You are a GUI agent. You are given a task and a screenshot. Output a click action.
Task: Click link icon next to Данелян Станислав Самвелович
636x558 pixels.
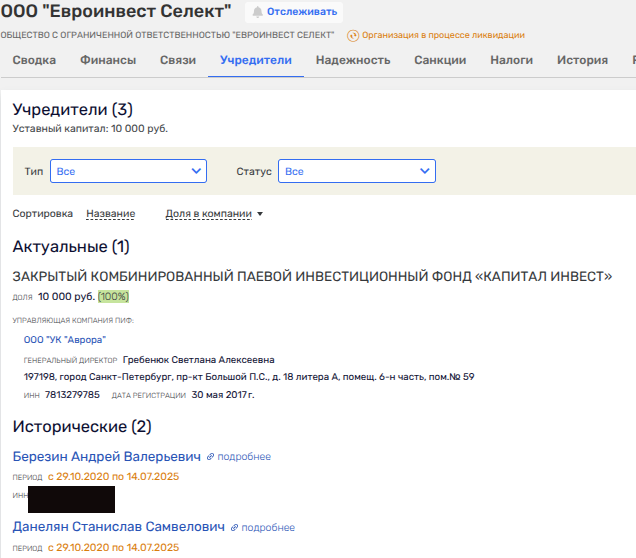coord(233,528)
